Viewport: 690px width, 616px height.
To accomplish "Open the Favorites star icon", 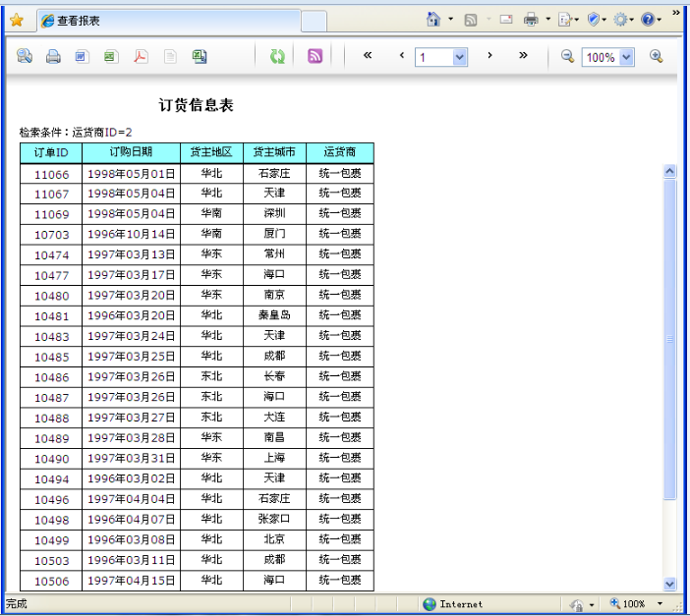I will (x=17, y=20).
